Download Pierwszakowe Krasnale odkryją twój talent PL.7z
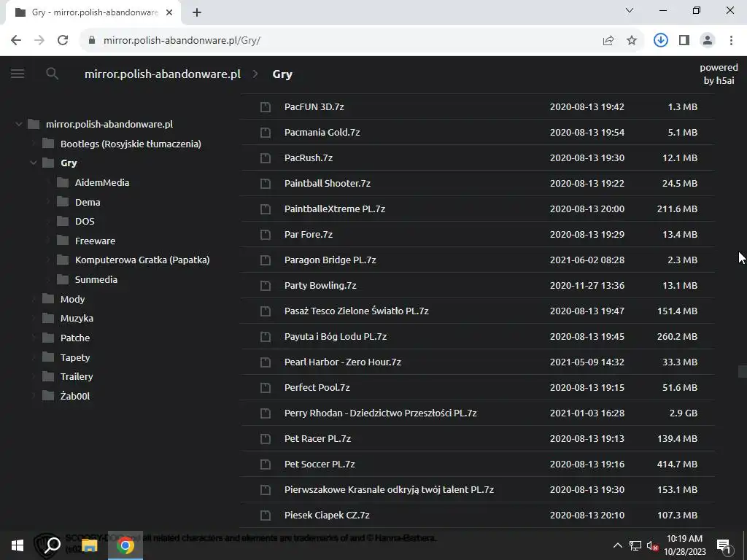Viewport: 747px width, 560px height. 389,489
